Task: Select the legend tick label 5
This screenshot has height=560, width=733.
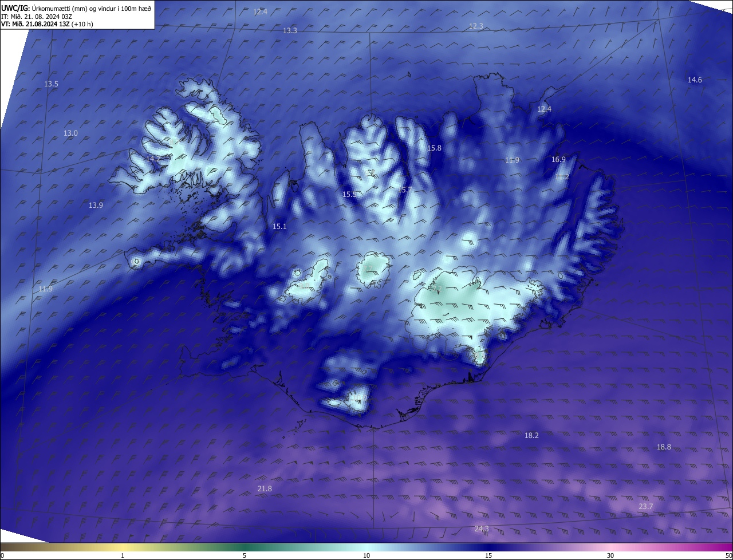Action: 245,556
